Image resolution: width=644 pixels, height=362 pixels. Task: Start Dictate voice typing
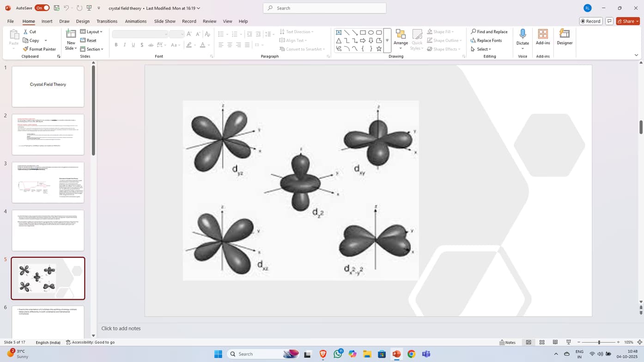[522, 37]
